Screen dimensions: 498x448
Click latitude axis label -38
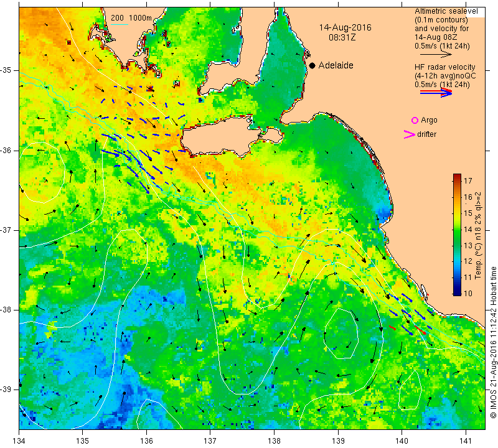[7, 310]
